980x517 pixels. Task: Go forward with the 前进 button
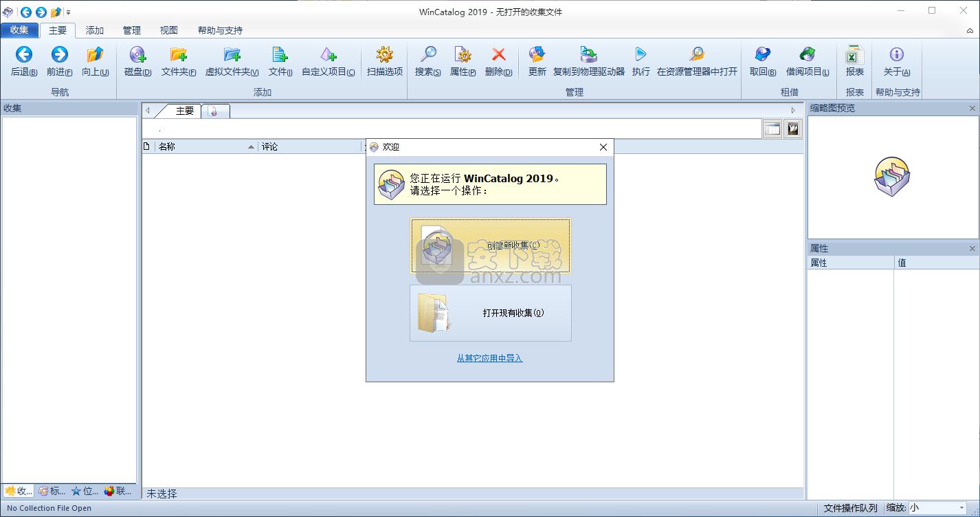pyautogui.click(x=60, y=62)
